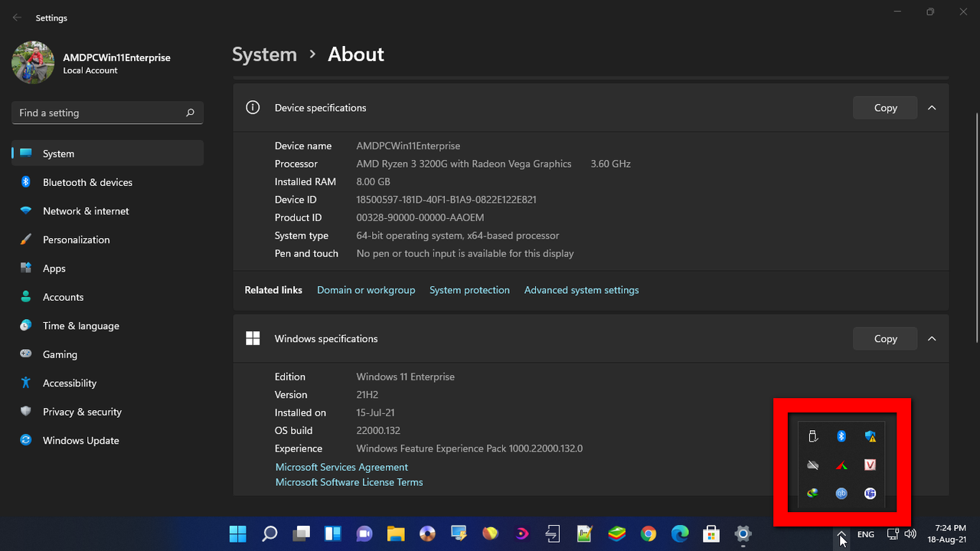Image resolution: width=980 pixels, height=551 pixels.
Task: Switch input language via ENG indicator
Action: click(x=866, y=534)
